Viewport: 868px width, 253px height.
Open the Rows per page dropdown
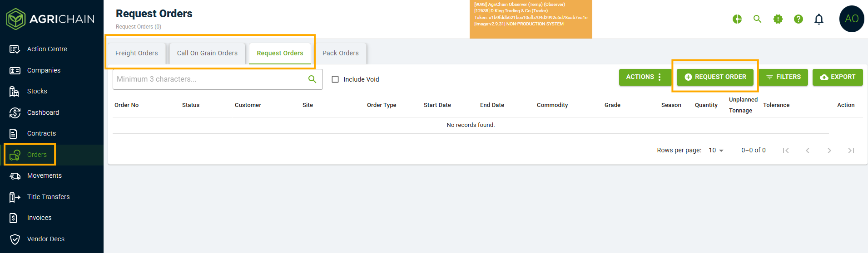pos(716,150)
